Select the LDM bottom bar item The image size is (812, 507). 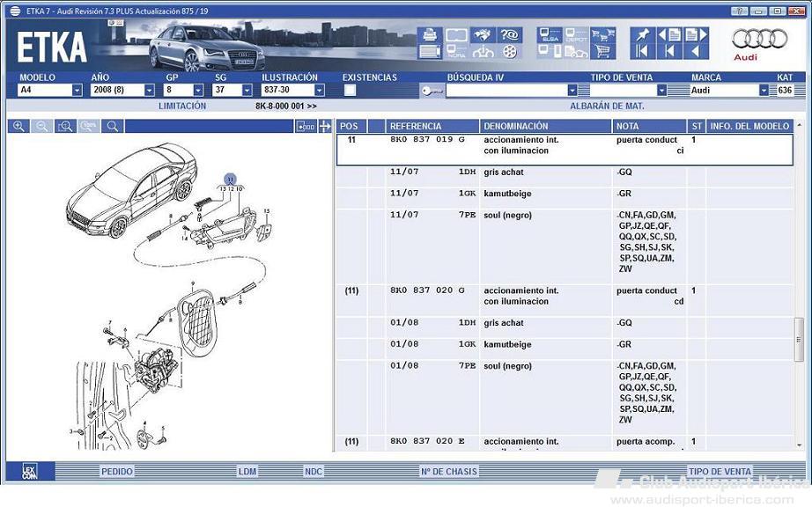(x=247, y=472)
